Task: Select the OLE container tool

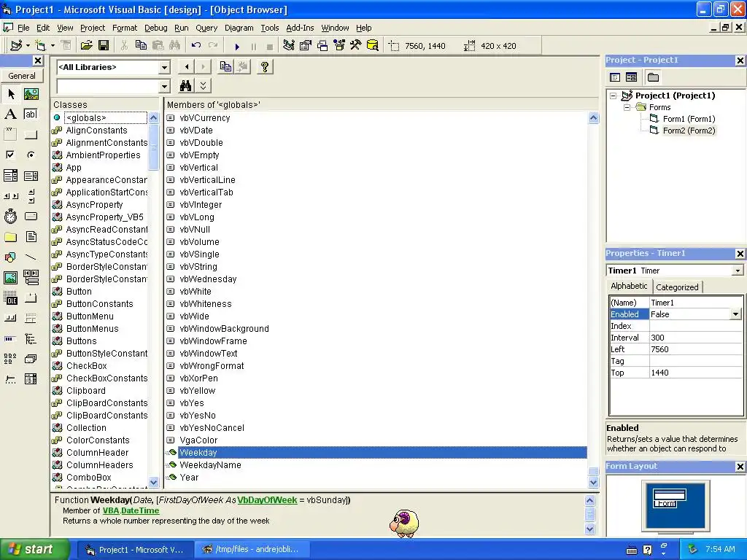Action: point(10,298)
